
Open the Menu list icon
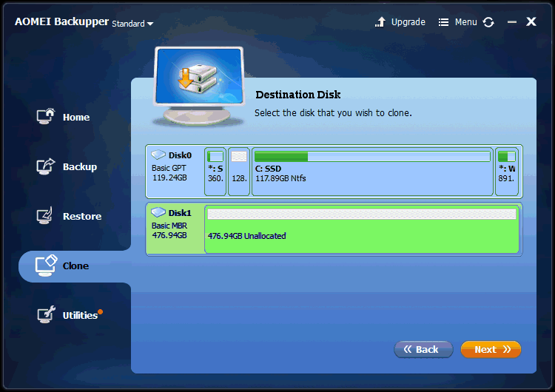coord(443,22)
